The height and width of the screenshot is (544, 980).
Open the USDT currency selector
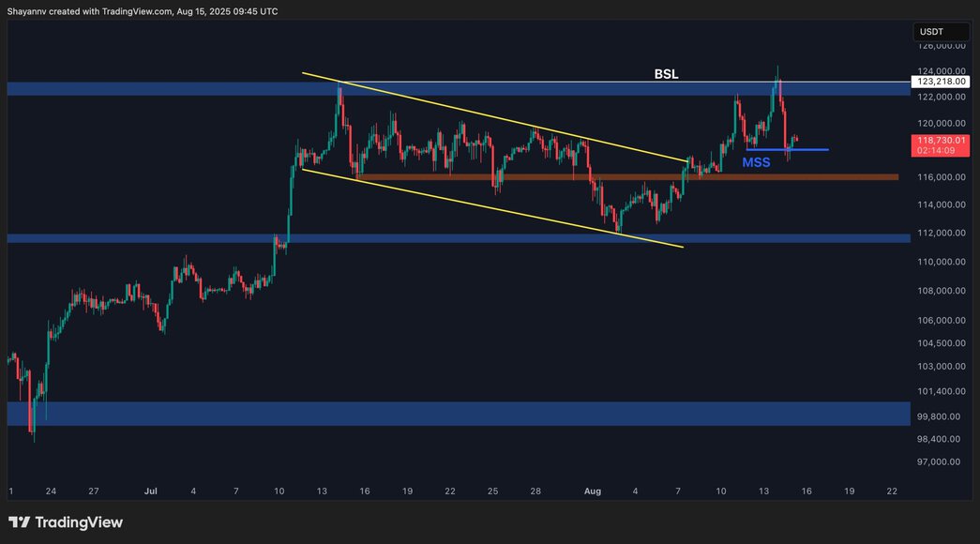pos(941,31)
